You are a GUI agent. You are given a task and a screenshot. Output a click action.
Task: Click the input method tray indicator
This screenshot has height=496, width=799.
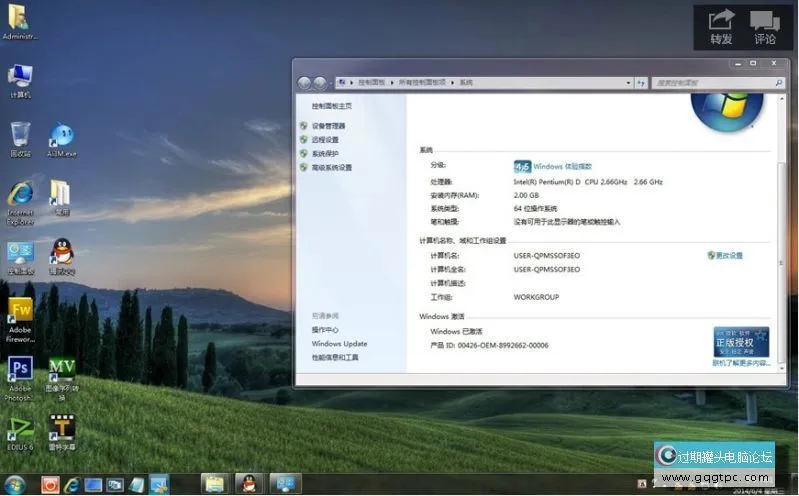[x=642, y=483]
